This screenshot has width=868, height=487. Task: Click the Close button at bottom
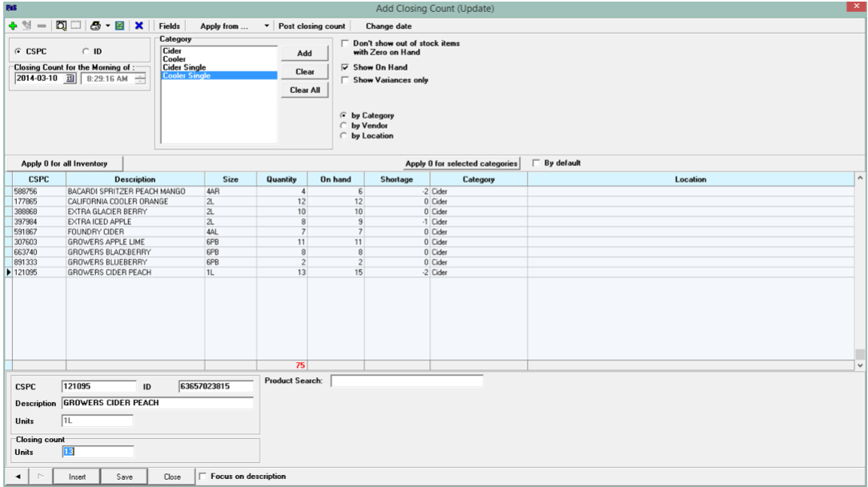pyautogui.click(x=172, y=477)
